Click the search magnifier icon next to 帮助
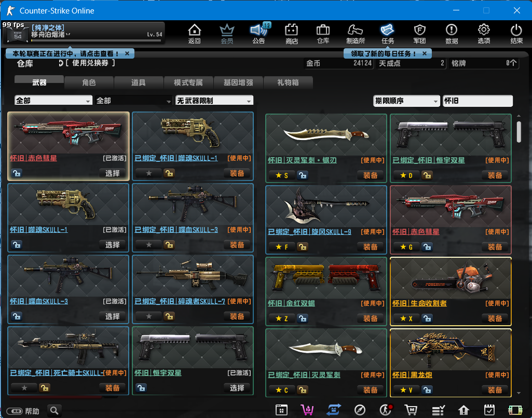 point(54,411)
